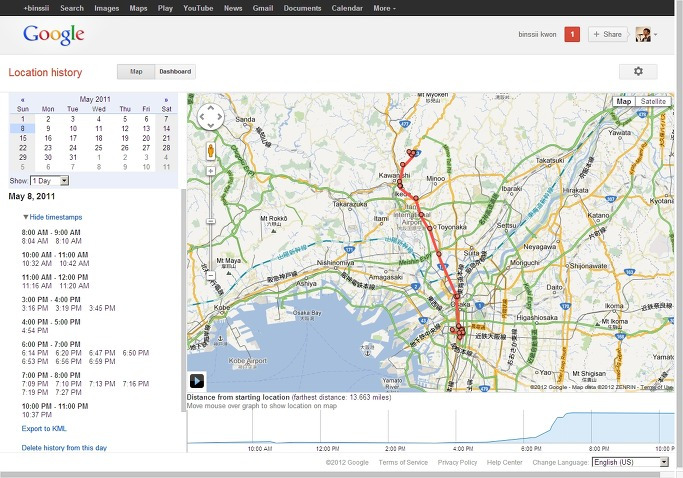Play the location history animation
Image resolution: width=683 pixels, height=478 pixels.
tap(196, 381)
